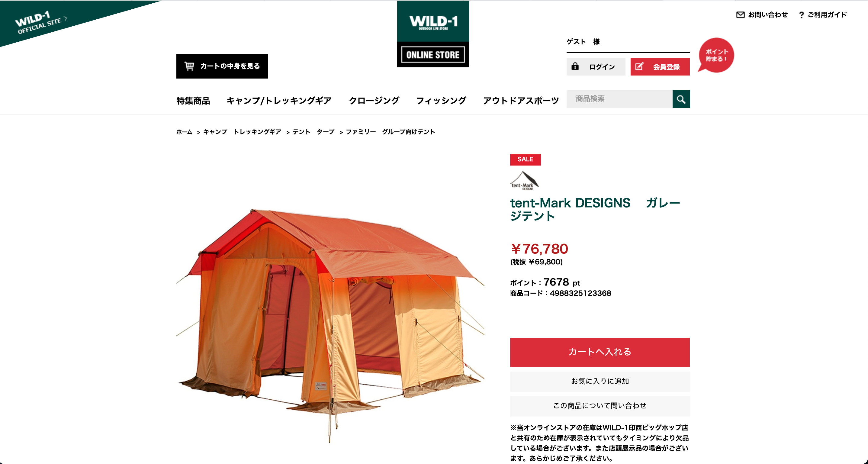This screenshot has height=464, width=868.
Task: Open the WILD-1 Online Store logo
Action: coord(433,34)
